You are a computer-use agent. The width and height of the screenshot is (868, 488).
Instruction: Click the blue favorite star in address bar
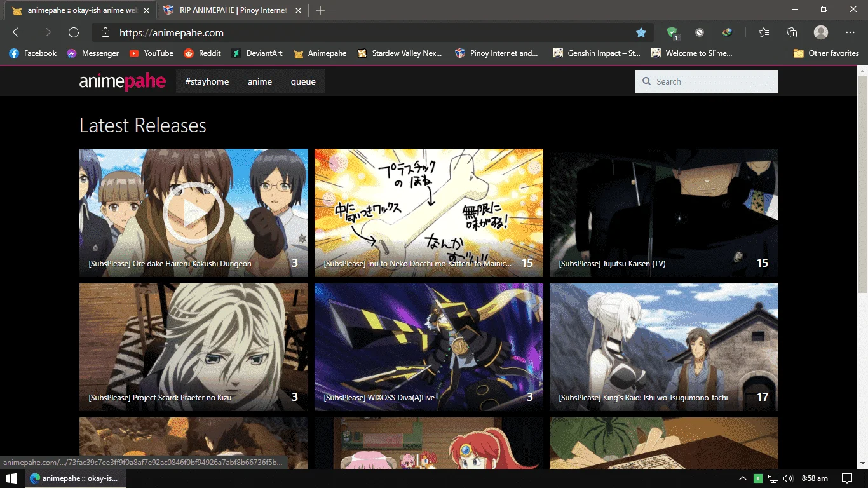point(641,32)
